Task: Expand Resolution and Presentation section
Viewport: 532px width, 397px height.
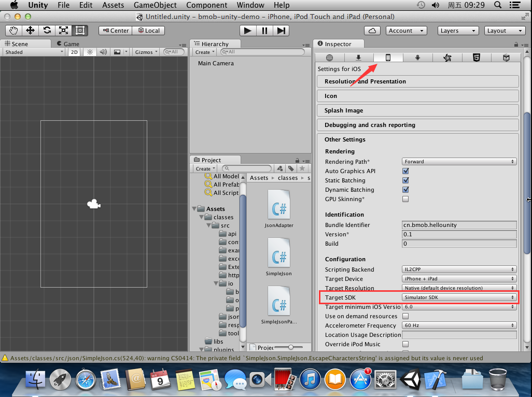Action: (417, 81)
